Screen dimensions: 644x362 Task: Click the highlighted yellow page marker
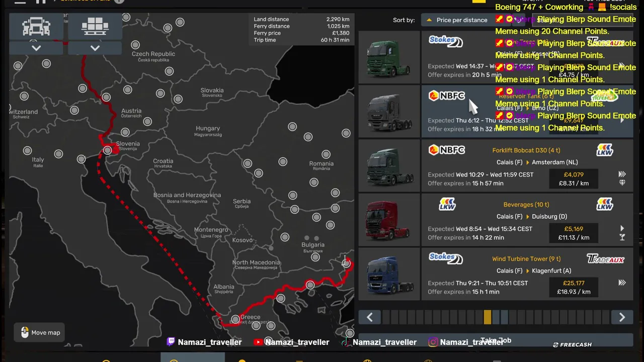pyautogui.click(x=488, y=317)
